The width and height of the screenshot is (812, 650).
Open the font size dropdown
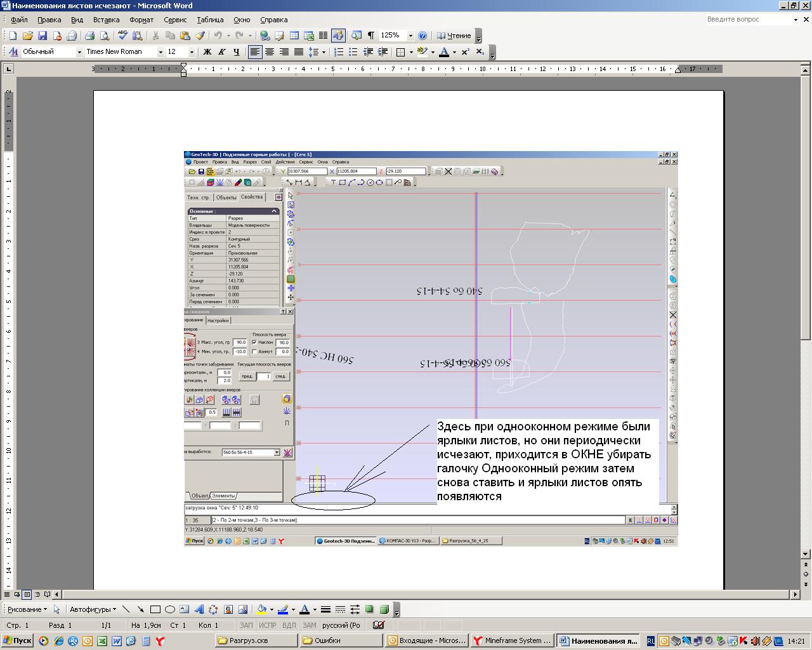(192, 52)
